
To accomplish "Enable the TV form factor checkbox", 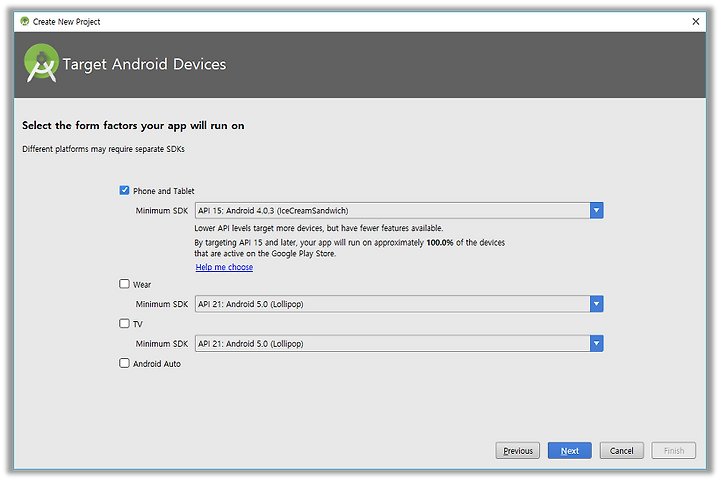I will [x=124, y=323].
